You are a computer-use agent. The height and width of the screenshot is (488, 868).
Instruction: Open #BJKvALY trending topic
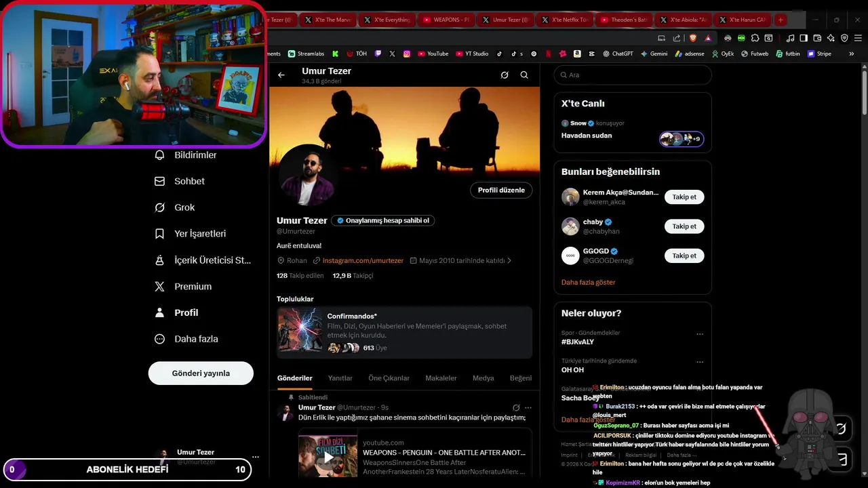[x=578, y=342]
